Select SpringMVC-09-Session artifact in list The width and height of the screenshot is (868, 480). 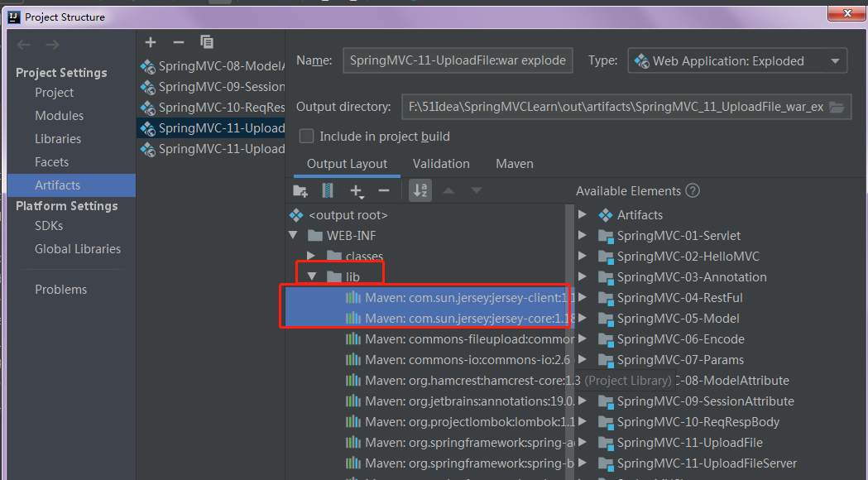(x=213, y=87)
